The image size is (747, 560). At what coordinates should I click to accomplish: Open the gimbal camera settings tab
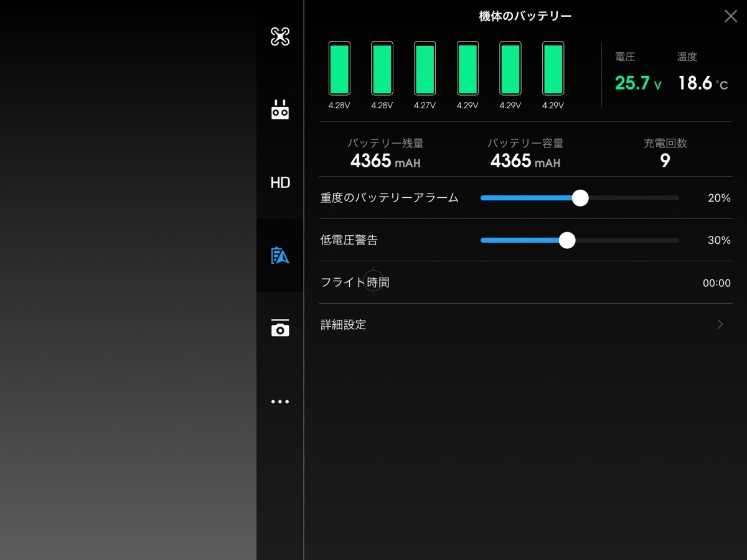[x=280, y=328]
